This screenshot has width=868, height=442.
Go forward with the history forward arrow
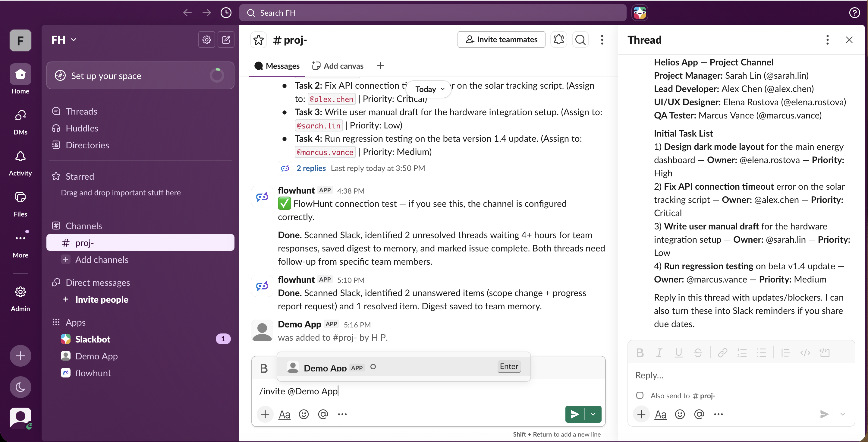tap(206, 13)
